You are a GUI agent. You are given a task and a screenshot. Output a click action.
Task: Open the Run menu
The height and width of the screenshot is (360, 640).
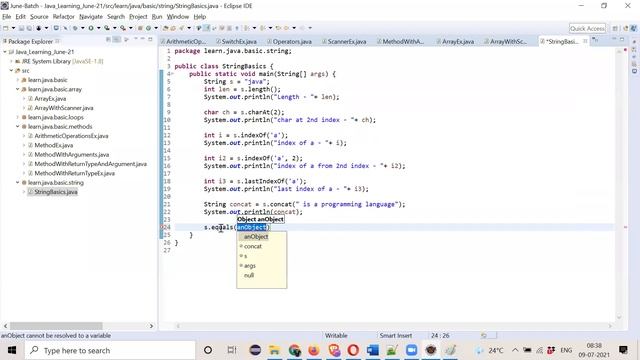(157, 17)
